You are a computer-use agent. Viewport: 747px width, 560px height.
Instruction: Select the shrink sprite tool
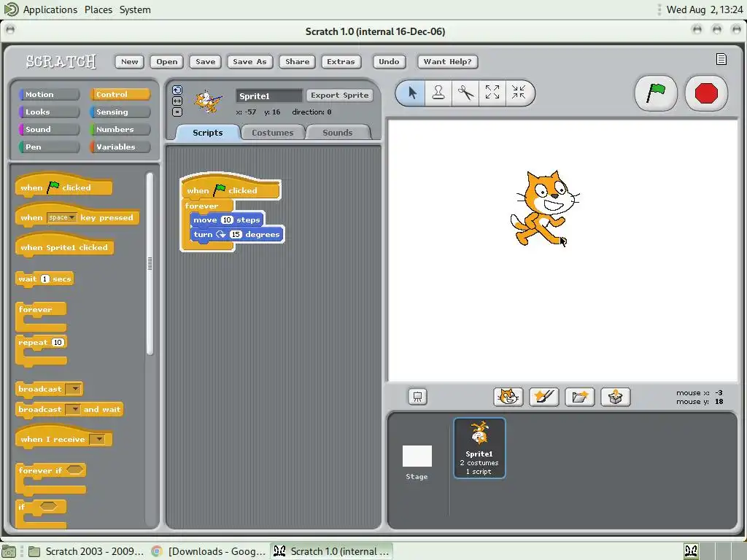point(519,93)
